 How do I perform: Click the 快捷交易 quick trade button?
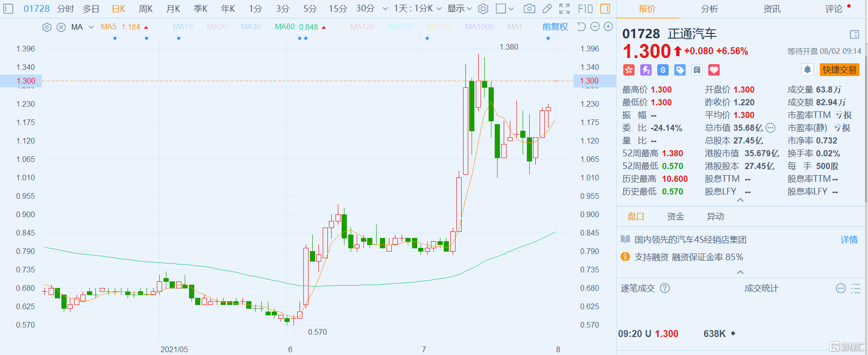(x=839, y=70)
